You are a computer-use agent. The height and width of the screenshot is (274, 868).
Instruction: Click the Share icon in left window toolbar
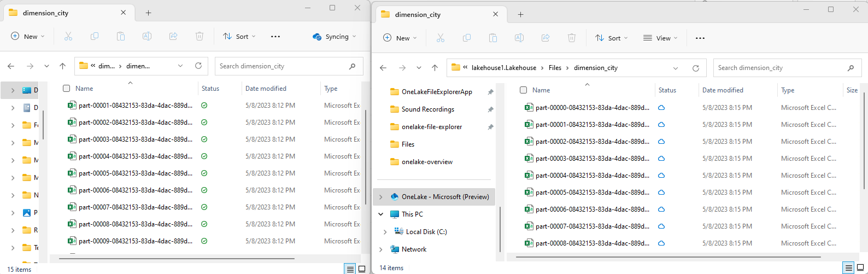[x=173, y=37]
